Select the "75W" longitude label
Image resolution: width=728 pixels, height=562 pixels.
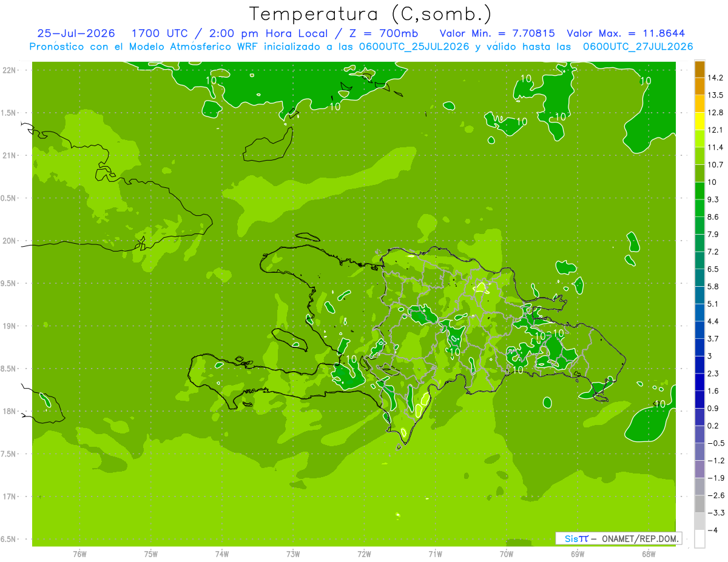pos(151,554)
